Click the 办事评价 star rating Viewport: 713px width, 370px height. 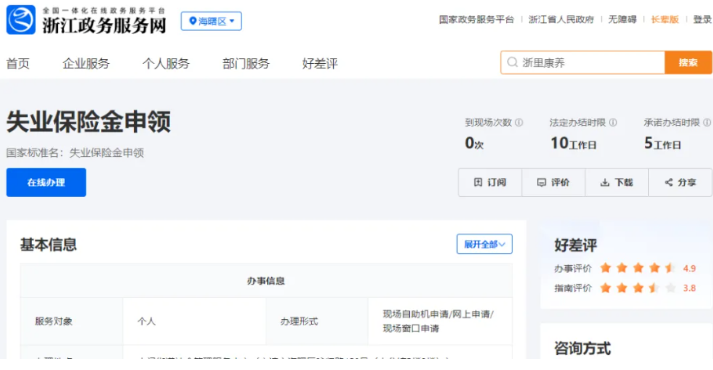pyautogui.click(x=638, y=268)
